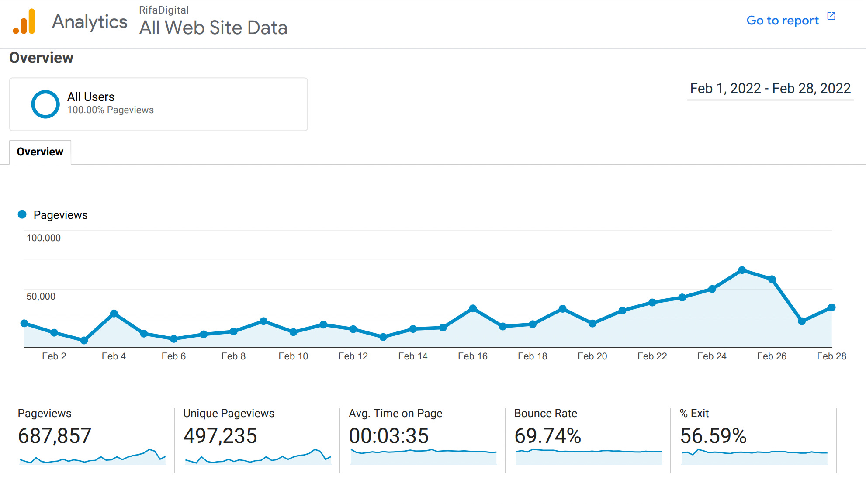
Task: Click the % Exit metric label
Action: coord(694,413)
